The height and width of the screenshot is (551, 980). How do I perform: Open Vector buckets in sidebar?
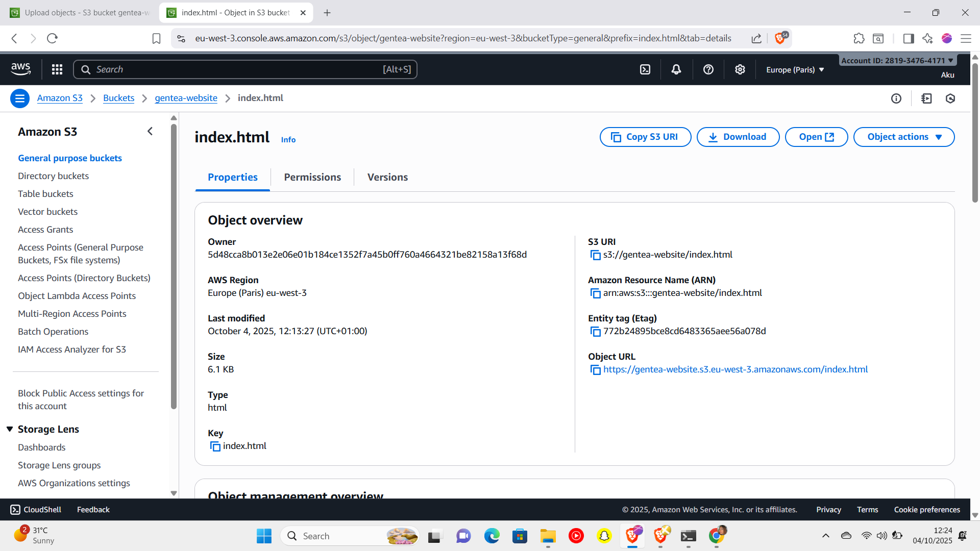tap(47, 212)
